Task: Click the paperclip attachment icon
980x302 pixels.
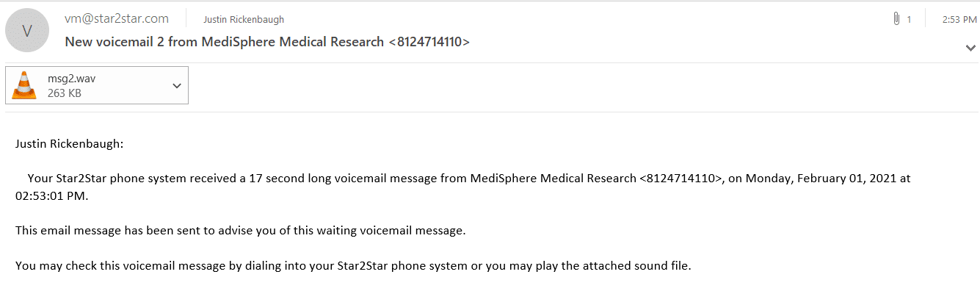Action: [x=896, y=19]
